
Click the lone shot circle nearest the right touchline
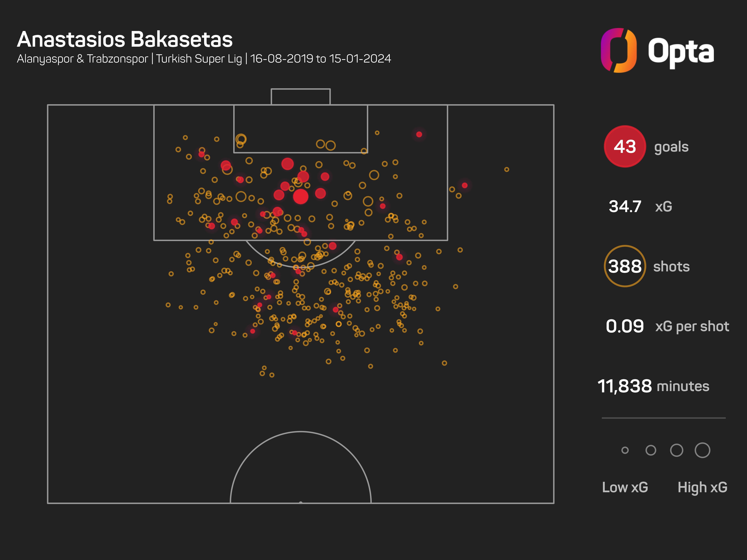pyautogui.click(x=506, y=169)
